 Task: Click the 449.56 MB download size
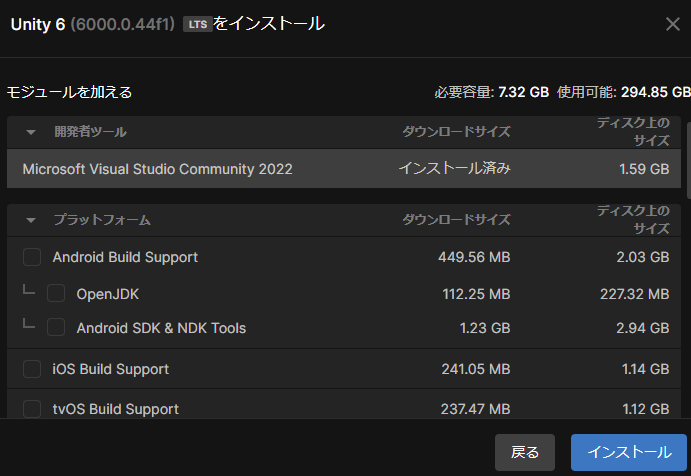click(474, 257)
